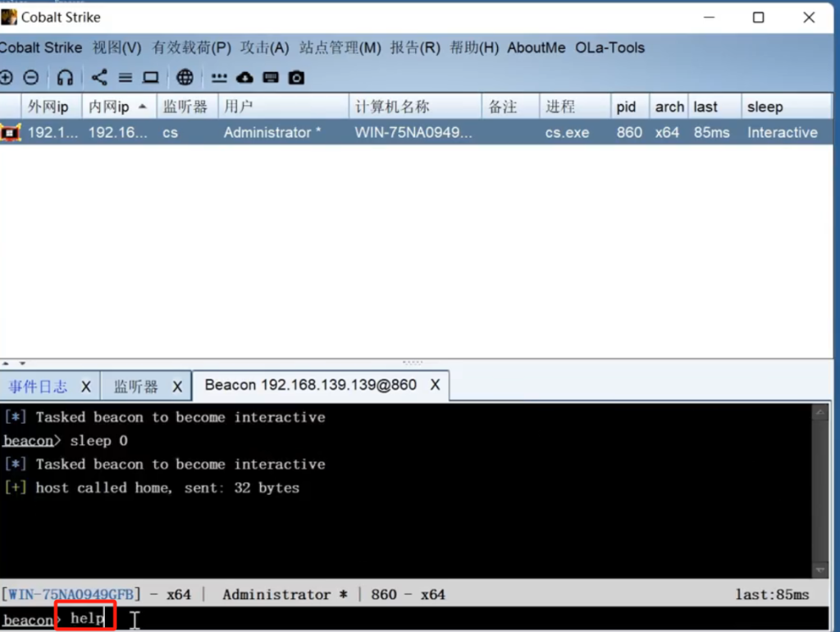Viewport: 840px width, 632px height.
Task: Click the x64 arch cell
Action: [x=667, y=132]
